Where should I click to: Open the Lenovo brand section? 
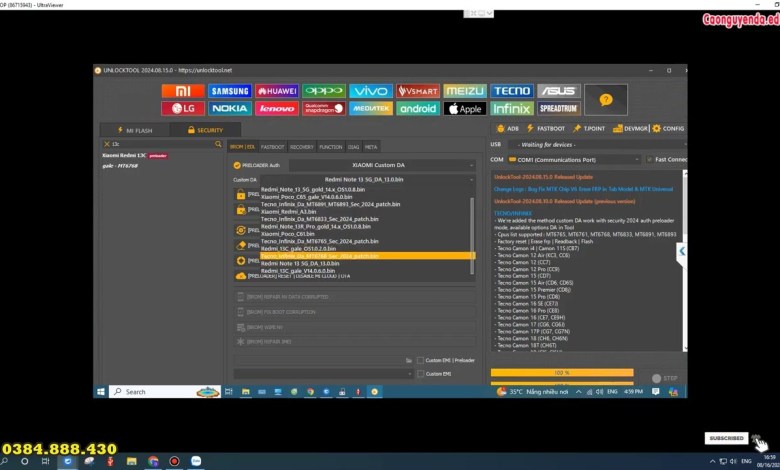point(277,108)
